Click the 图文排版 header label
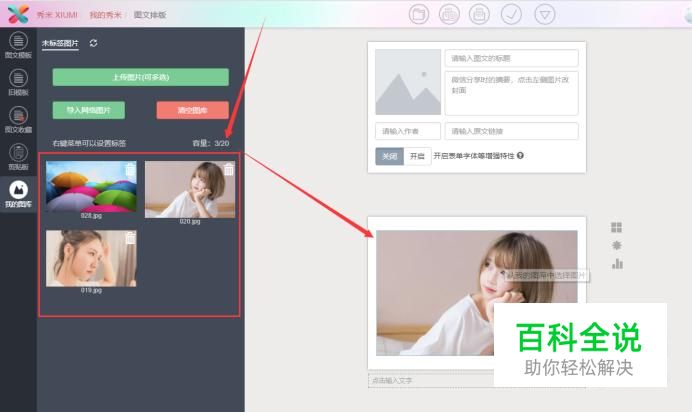 pos(150,15)
